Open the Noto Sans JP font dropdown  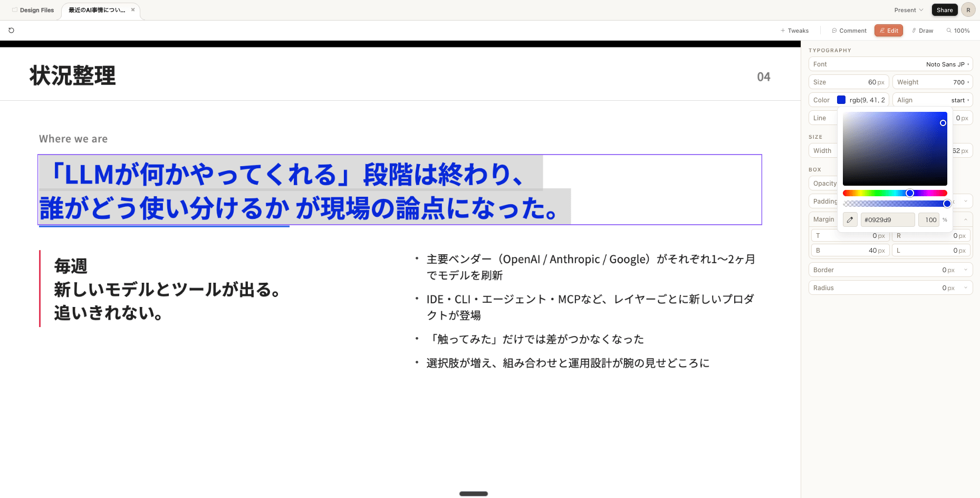click(x=947, y=64)
